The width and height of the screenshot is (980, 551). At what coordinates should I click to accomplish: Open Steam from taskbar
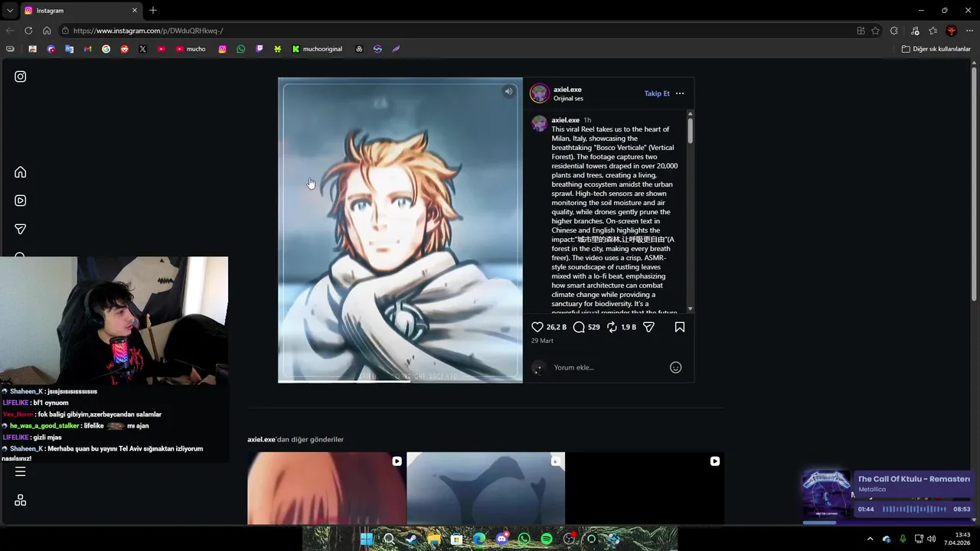click(x=411, y=539)
